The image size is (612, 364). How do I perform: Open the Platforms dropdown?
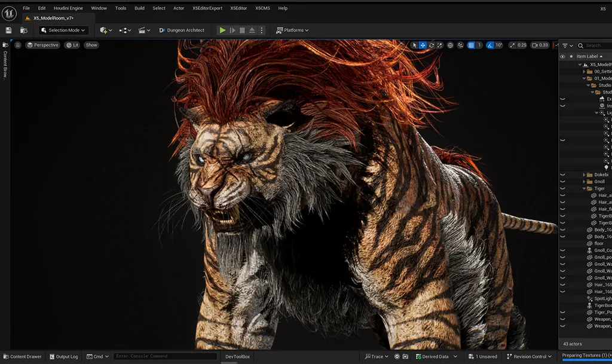coord(292,30)
